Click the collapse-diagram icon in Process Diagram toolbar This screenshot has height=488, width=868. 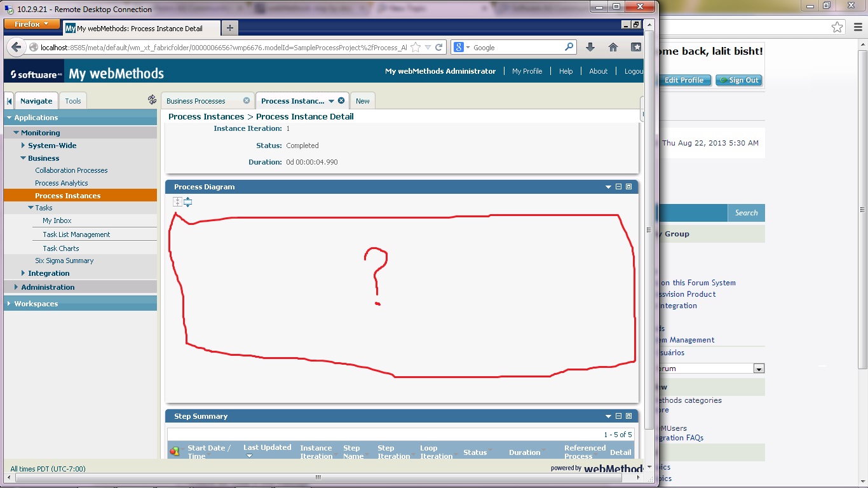[177, 202]
